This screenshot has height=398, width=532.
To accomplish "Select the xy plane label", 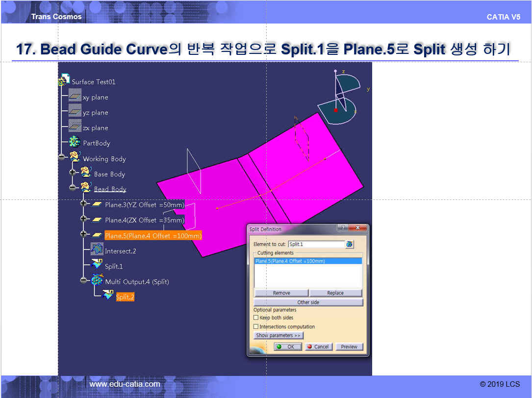I will (x=95, y=98).
